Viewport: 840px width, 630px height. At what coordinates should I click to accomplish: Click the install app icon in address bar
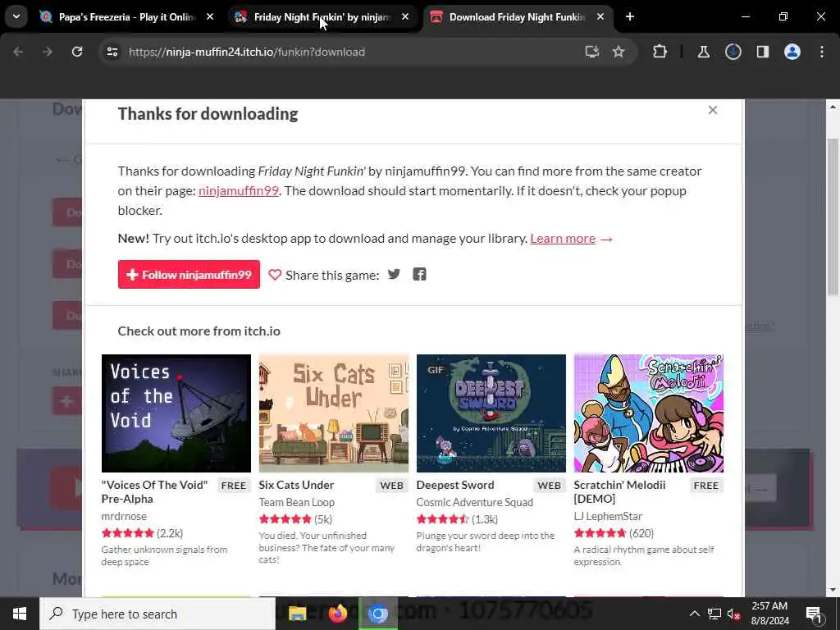tap(592, 52)
